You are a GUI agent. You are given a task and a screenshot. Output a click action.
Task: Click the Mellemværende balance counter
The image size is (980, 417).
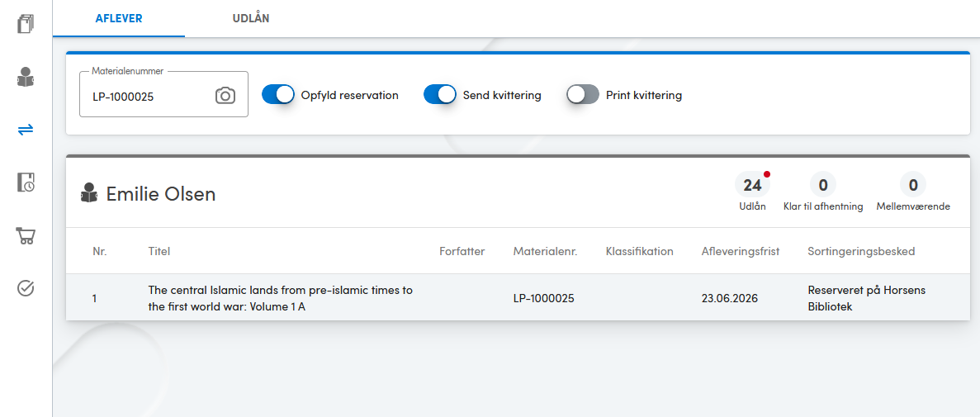[x=913, y=192]
